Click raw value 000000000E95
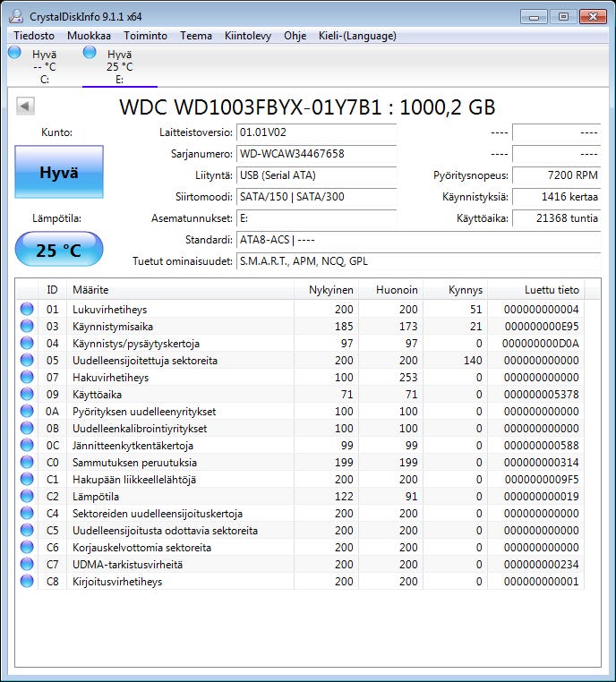The width and height of the screenshot is (616, 682). pyautogui.click(x=542, y=326)
